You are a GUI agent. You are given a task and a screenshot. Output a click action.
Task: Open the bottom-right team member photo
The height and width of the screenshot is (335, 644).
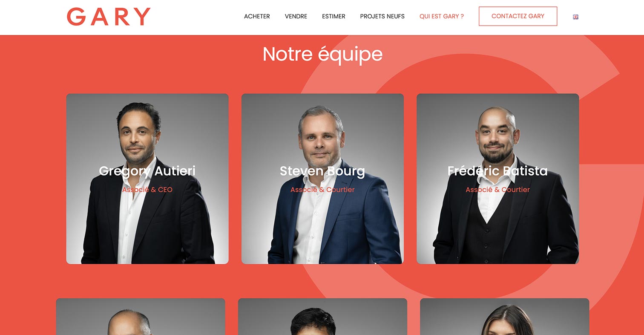click(x=505, y=317)
